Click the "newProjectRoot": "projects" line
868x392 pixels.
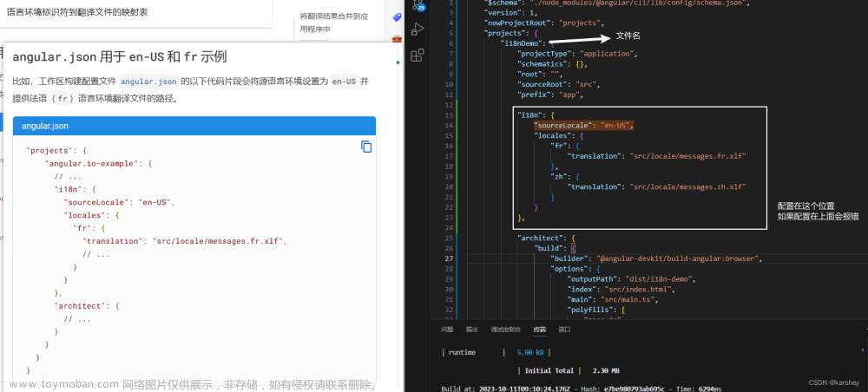[542, 23]
